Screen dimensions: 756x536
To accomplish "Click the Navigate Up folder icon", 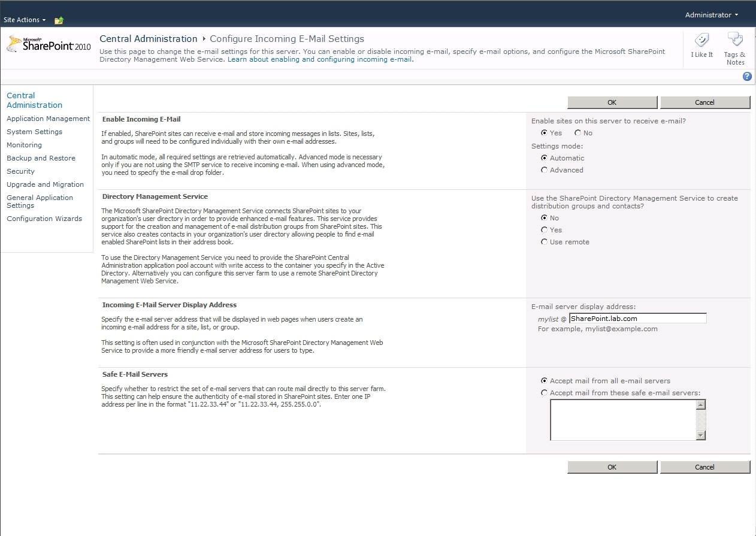I will tap(59, 20).
